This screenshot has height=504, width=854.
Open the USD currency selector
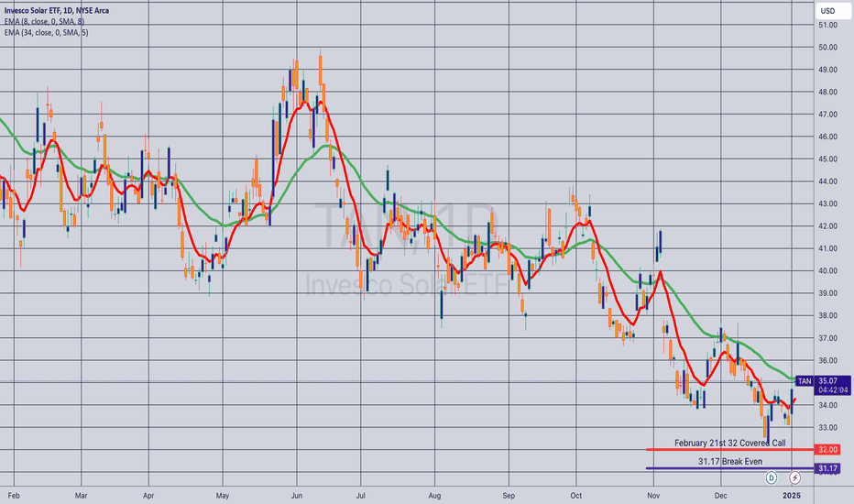coord(833,11)
